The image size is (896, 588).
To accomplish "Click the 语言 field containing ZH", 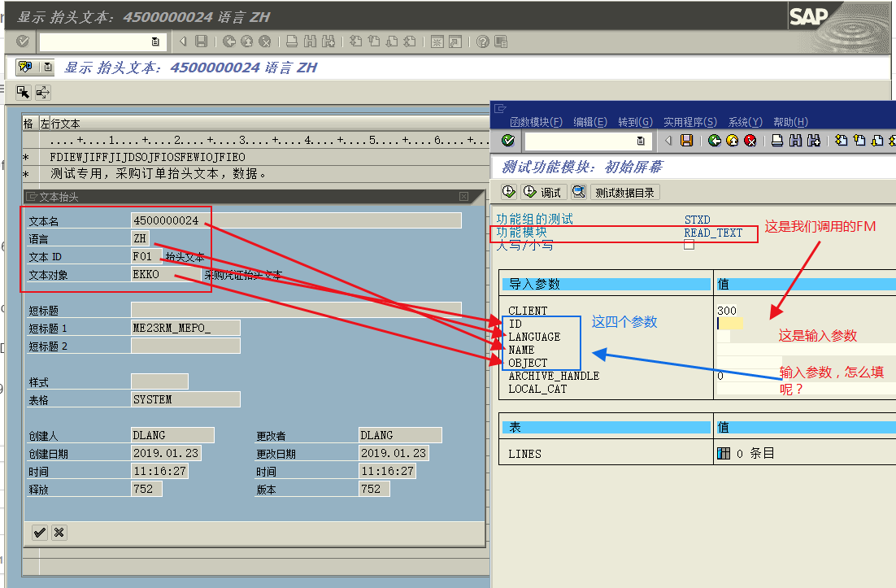I will click(141, 238).
